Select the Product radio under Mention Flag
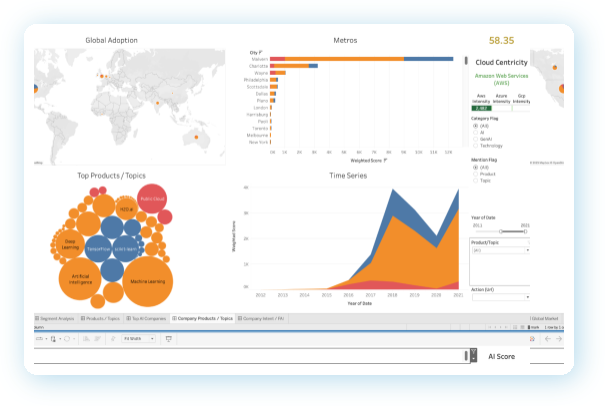The height and width of the screenshot is (406, 605). (474, 173)
